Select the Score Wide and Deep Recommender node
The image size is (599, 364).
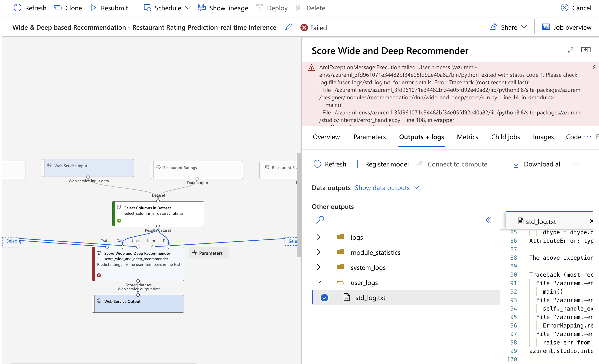[x=138, y=264]
